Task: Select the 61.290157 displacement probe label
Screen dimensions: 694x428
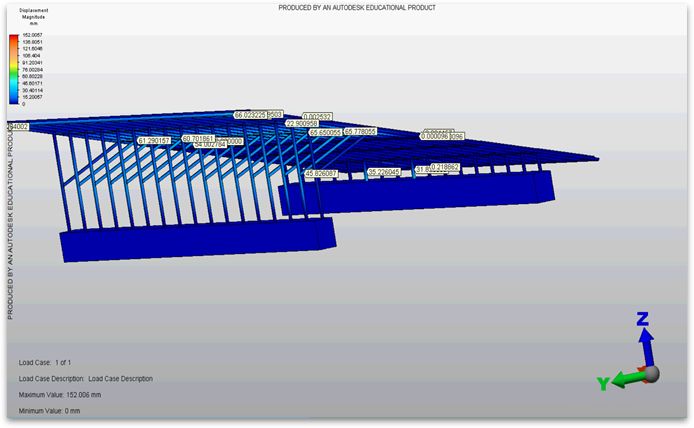Action: [x=155, y=140]
